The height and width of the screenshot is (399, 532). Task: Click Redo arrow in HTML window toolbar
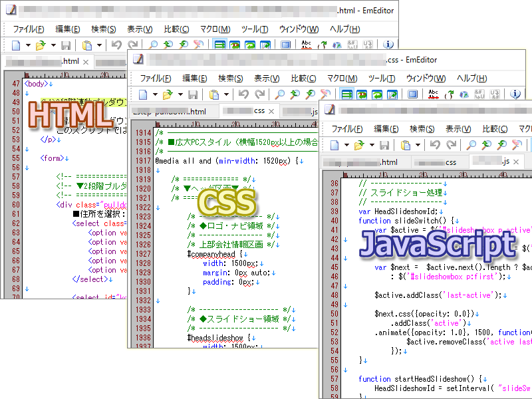click(x=132, y=45)
